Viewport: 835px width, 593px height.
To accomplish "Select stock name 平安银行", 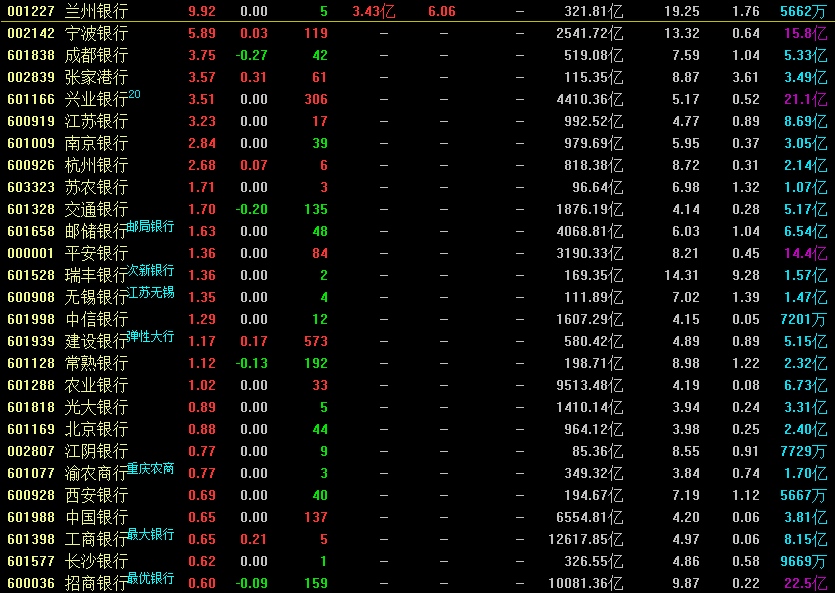I will [96, 253].
